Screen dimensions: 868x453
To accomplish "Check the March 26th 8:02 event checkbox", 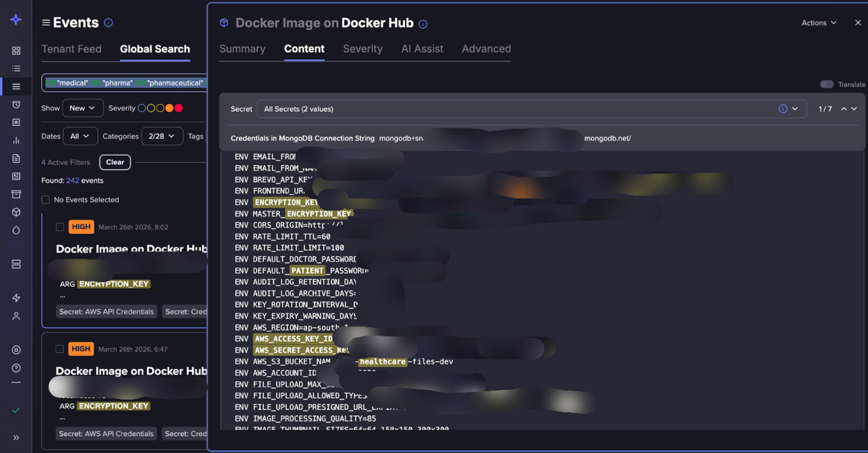I will click(59, 227).
